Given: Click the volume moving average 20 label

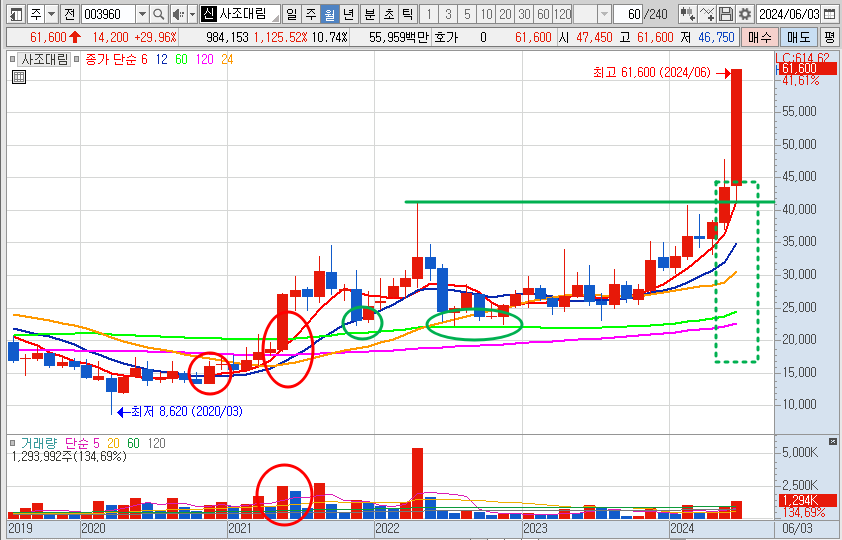Looking at the screenshot, I should (113, 443).
